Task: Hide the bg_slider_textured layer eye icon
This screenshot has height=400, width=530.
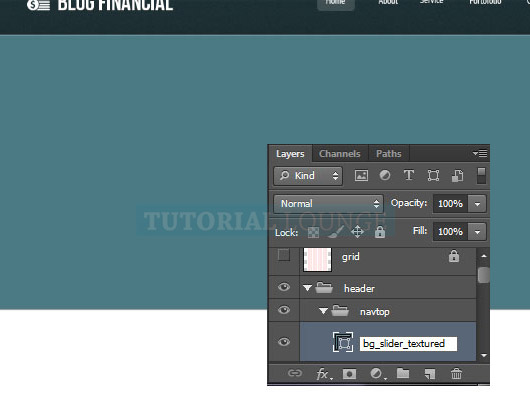Action: click(284, 342)
